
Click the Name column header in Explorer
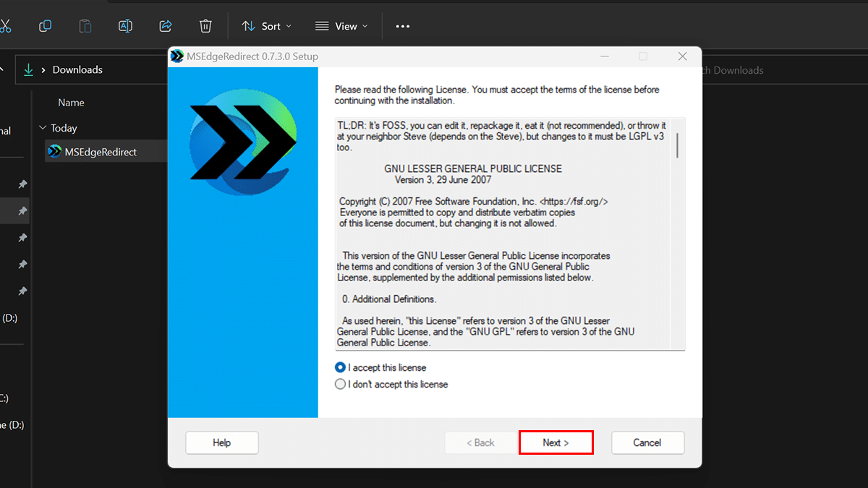pos(72,103)
